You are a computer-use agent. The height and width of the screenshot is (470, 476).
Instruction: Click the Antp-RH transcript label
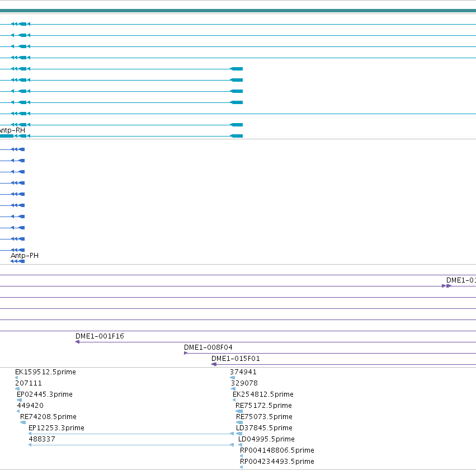12,130
